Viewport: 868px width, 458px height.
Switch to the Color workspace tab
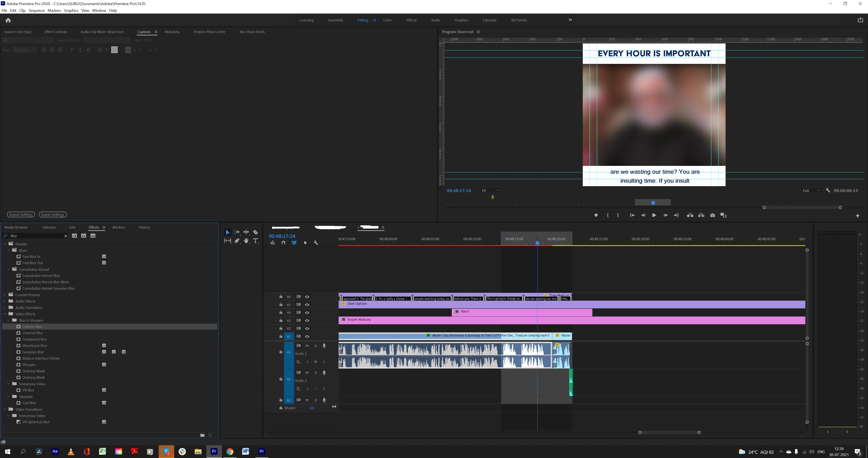click(x=387, y=20)
